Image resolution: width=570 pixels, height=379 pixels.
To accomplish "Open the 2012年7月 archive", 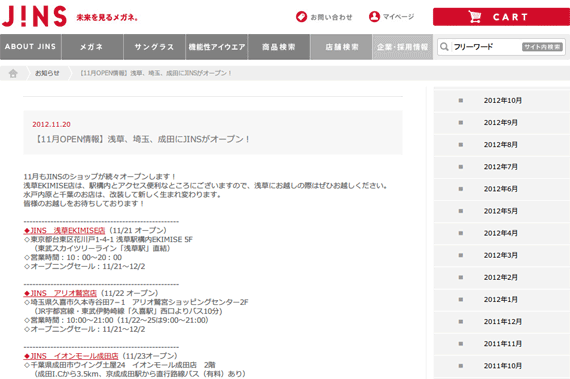I will [x=502, y=167].
